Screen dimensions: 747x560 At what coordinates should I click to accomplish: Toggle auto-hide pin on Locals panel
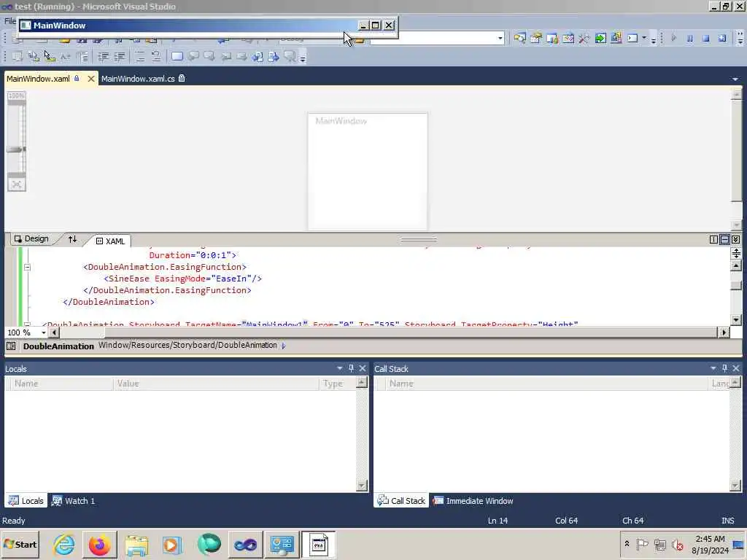tap(351, 368)
